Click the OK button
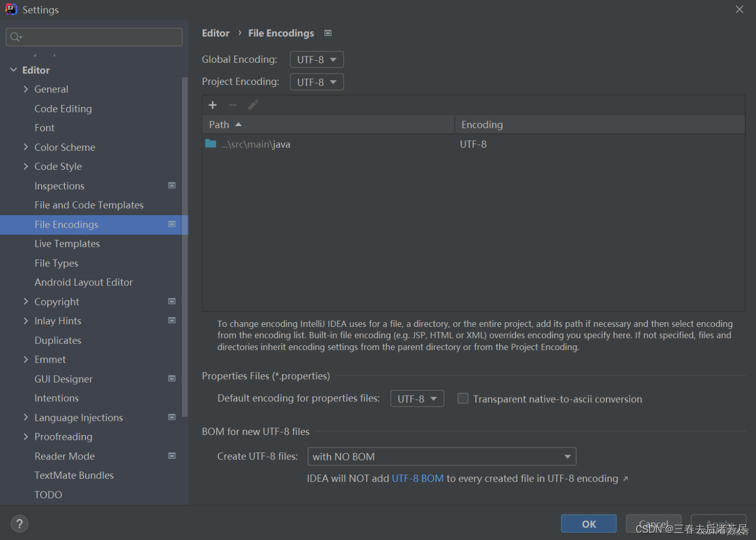 (589, 524)
